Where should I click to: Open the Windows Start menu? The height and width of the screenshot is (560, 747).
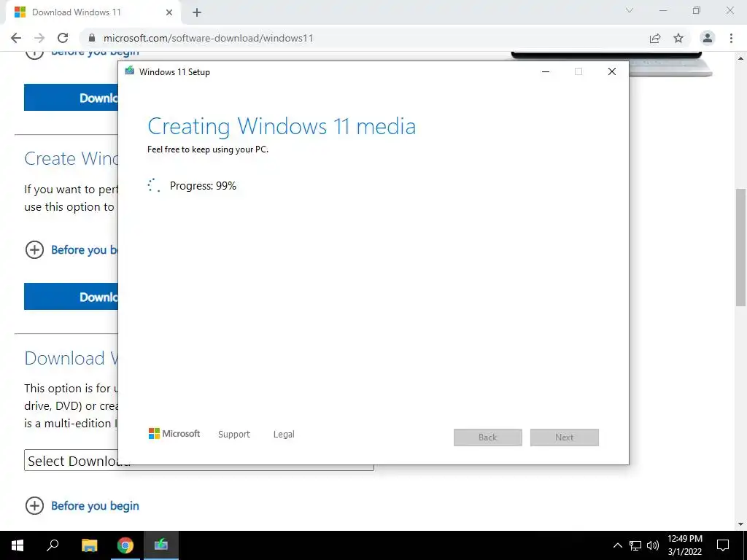(x=18, y=545)
